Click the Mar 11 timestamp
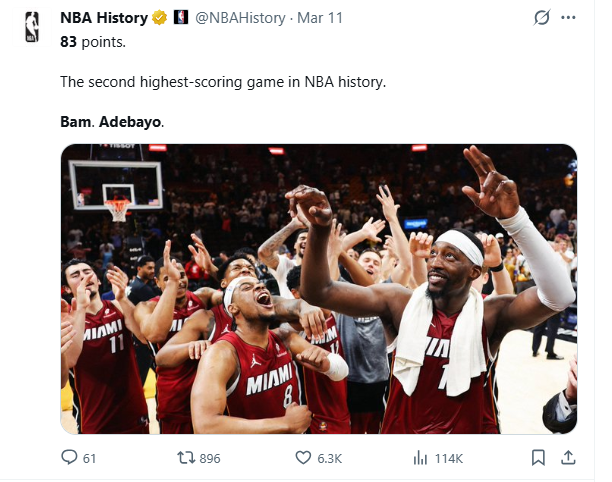 click(319, 18)
